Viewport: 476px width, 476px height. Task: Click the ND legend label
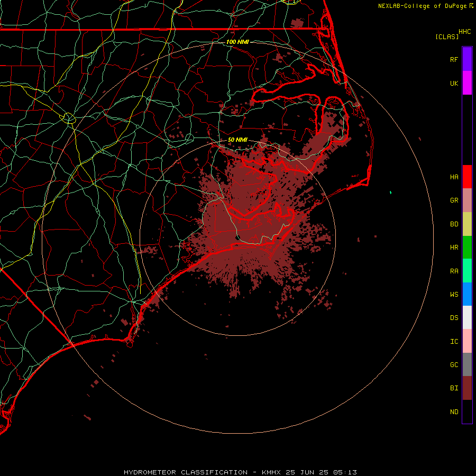tap(454, 412)
